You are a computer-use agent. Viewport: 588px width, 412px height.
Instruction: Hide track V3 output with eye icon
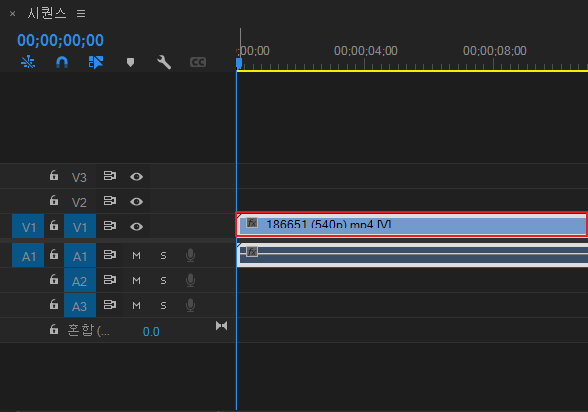pos(136,177)
